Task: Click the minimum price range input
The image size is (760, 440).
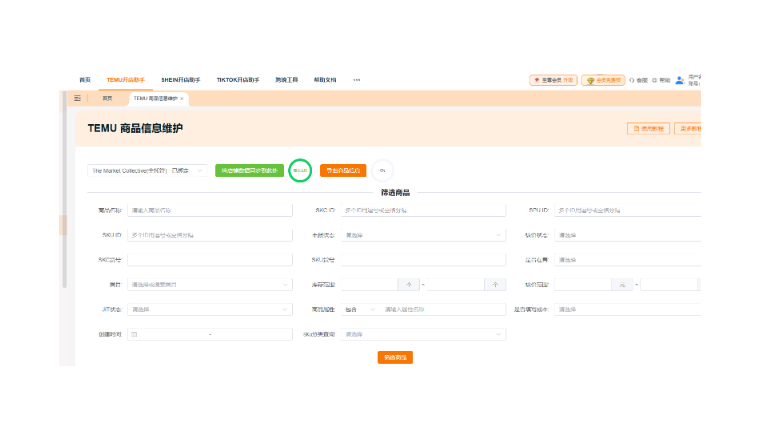Action: click(583, 284)
